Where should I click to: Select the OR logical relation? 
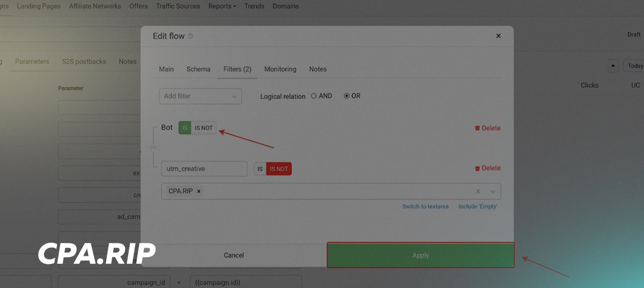347,96
